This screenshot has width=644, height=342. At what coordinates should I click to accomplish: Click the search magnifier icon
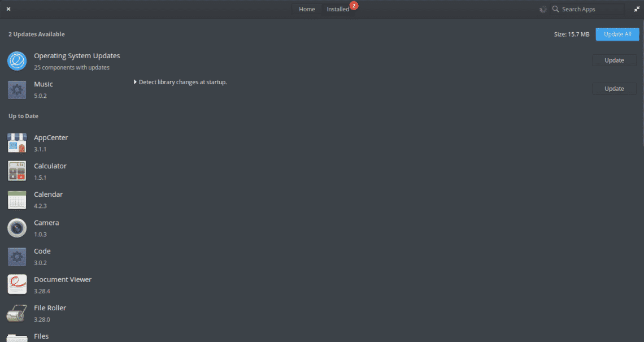click(x=555, y=9)
